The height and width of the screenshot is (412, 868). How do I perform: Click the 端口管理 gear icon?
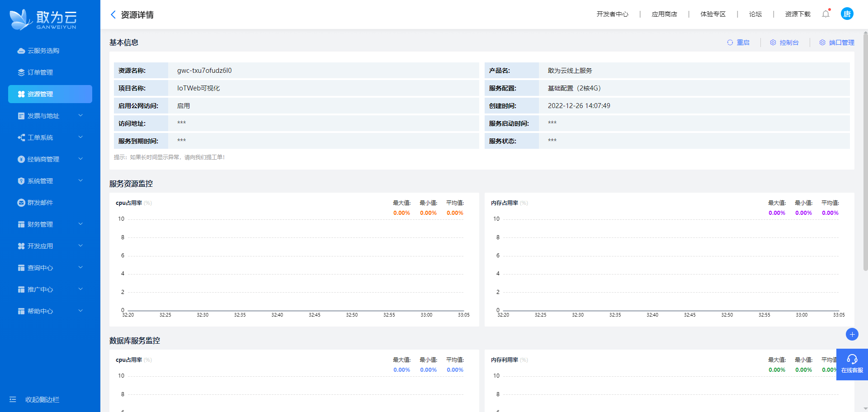pyautogui.click(x=822, y=43)
